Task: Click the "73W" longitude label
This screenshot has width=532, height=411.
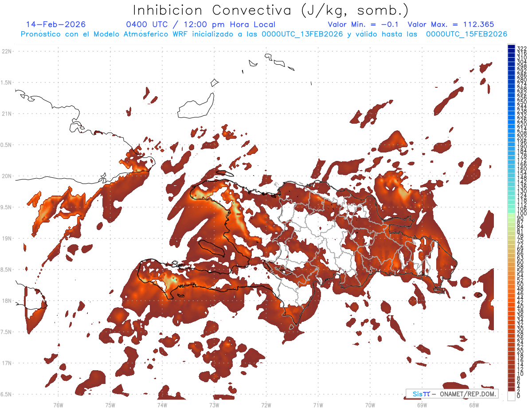Action: click(x=214, y=405)
